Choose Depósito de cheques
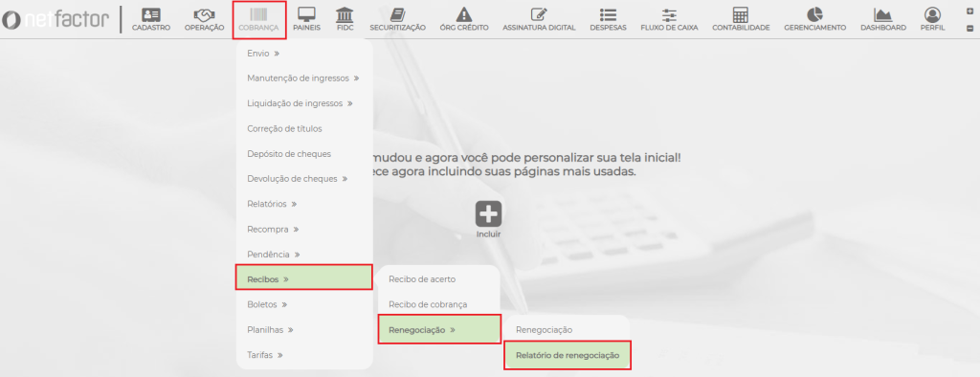The image size is (980, 377). tap(289, 153)
